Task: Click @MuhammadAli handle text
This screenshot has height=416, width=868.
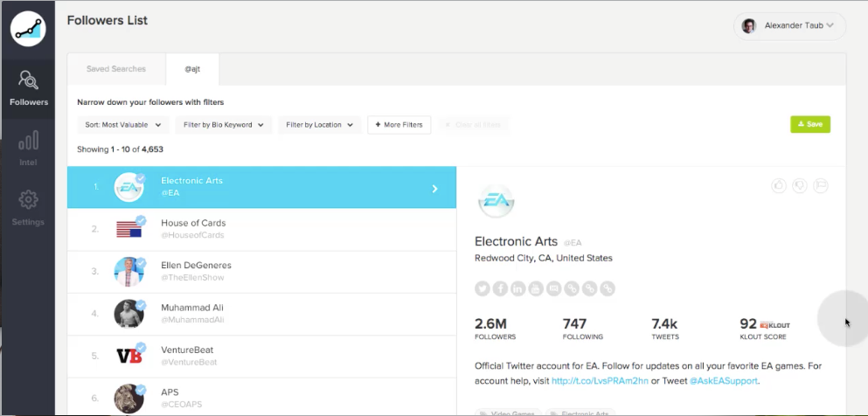Action: (x=192, y=320)
